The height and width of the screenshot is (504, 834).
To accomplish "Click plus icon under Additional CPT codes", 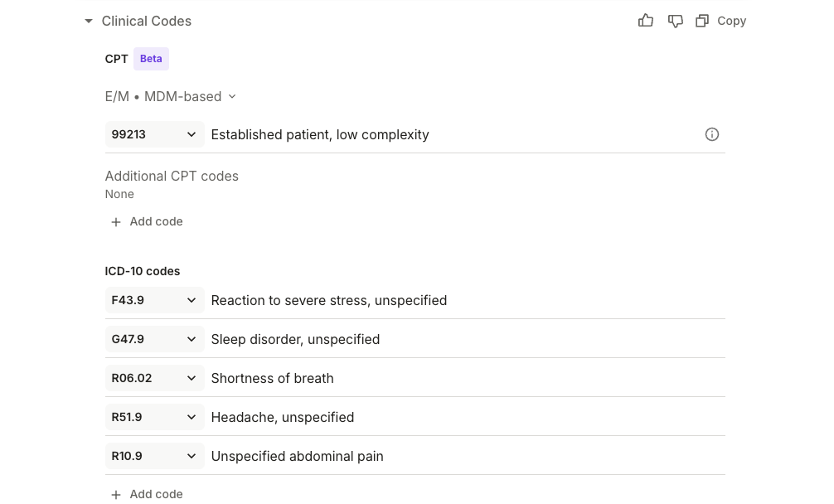I will [116, 222].
